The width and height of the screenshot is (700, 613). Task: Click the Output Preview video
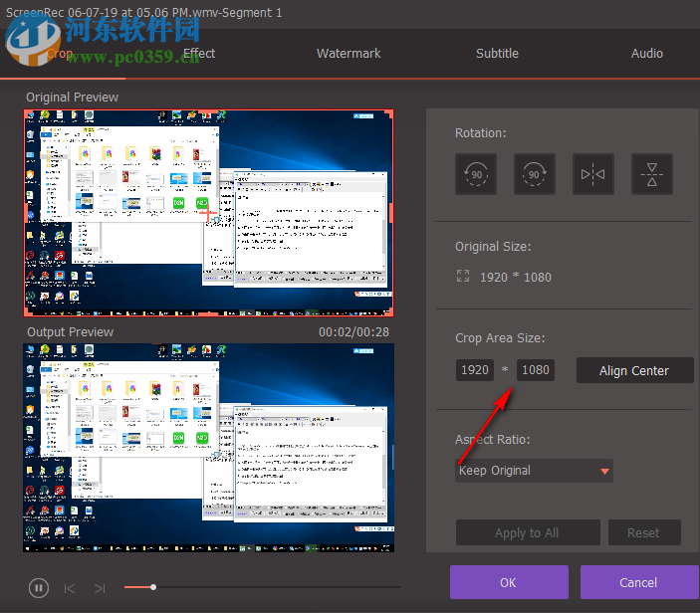tap(208, 448)
